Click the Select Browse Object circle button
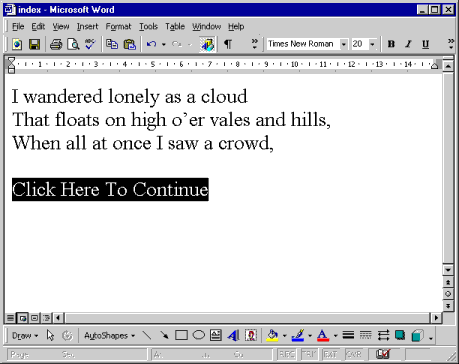459x364 pixels. coord(448,294)
